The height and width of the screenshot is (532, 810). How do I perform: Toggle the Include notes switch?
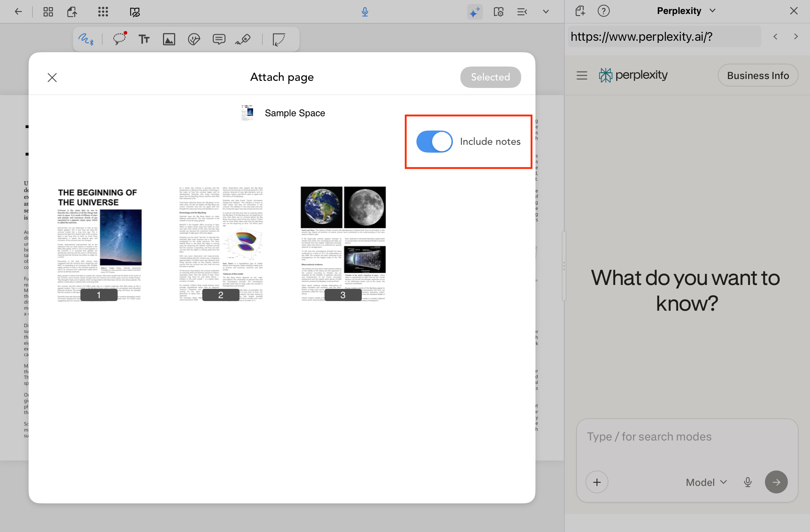(434, 142)
